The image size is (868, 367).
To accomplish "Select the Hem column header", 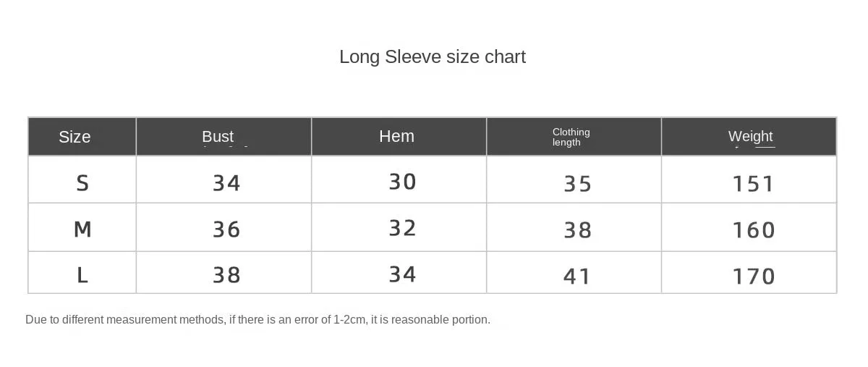I will (x=396, y=136).
